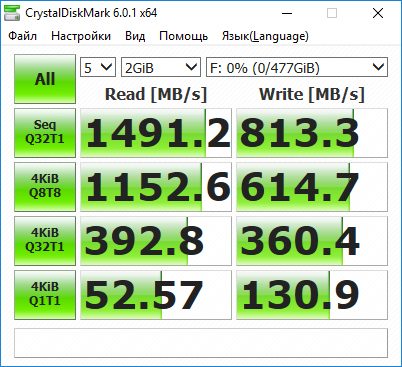
Task: Start the 4KiB Q1T1 test
Action: tap(45, 295)
